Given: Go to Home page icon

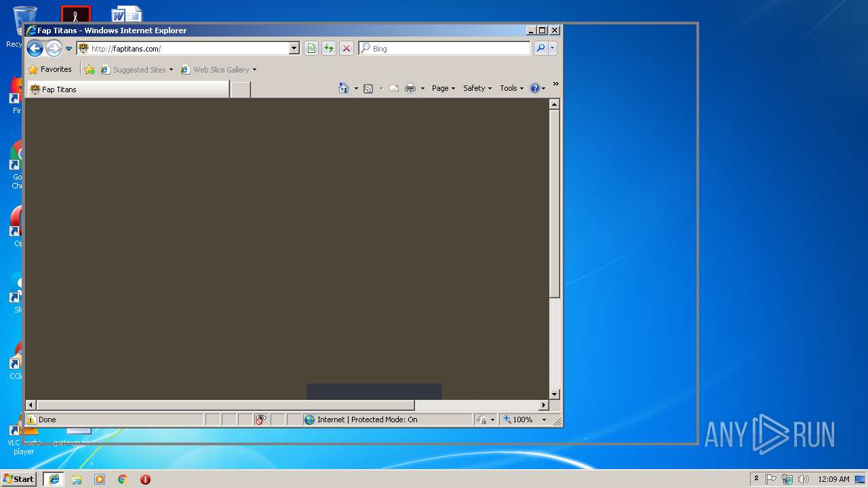Looking at the screenshot, I should pyautogui.click(x=344, y=88).
